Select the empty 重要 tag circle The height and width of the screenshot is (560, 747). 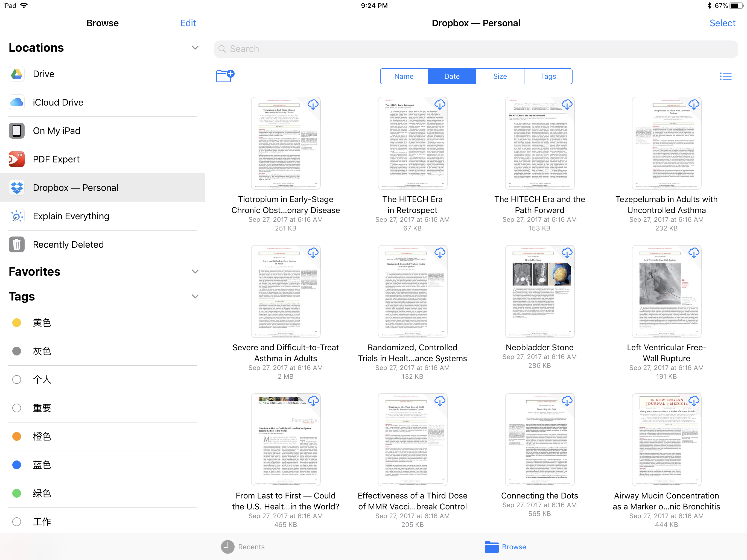17,408
